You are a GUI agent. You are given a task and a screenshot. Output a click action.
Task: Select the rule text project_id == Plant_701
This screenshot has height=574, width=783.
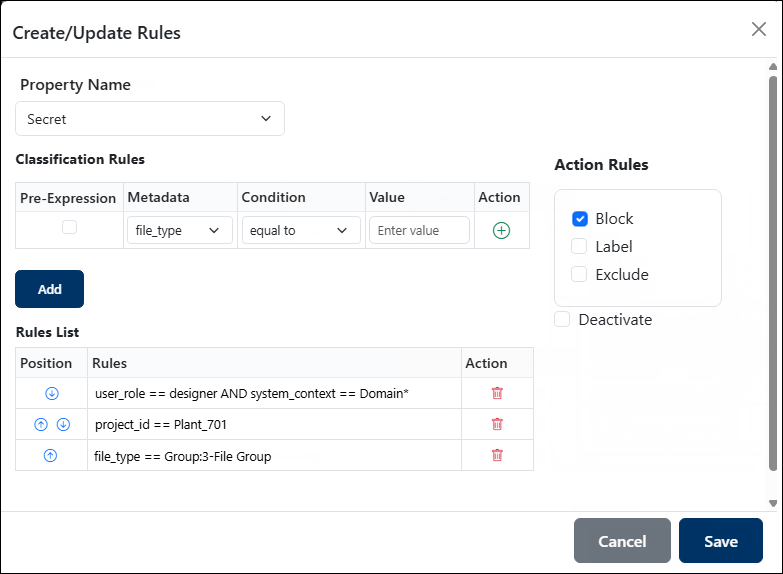tap(161, 425)
